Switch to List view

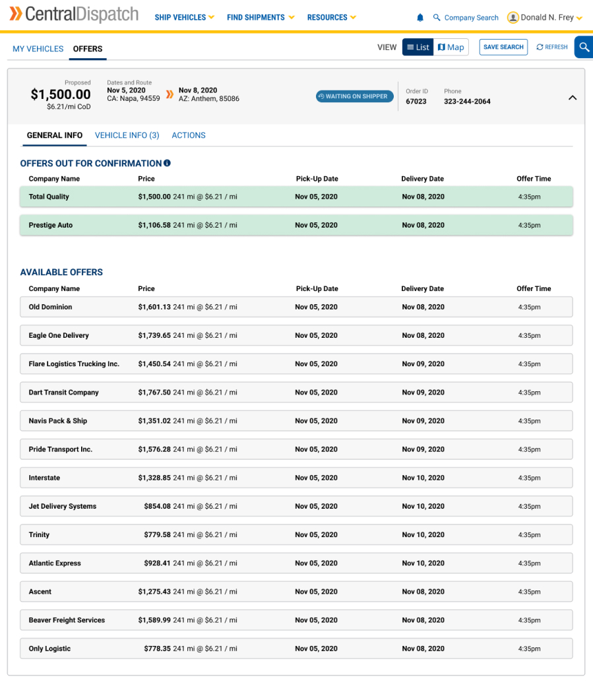(x=418, y=48)
